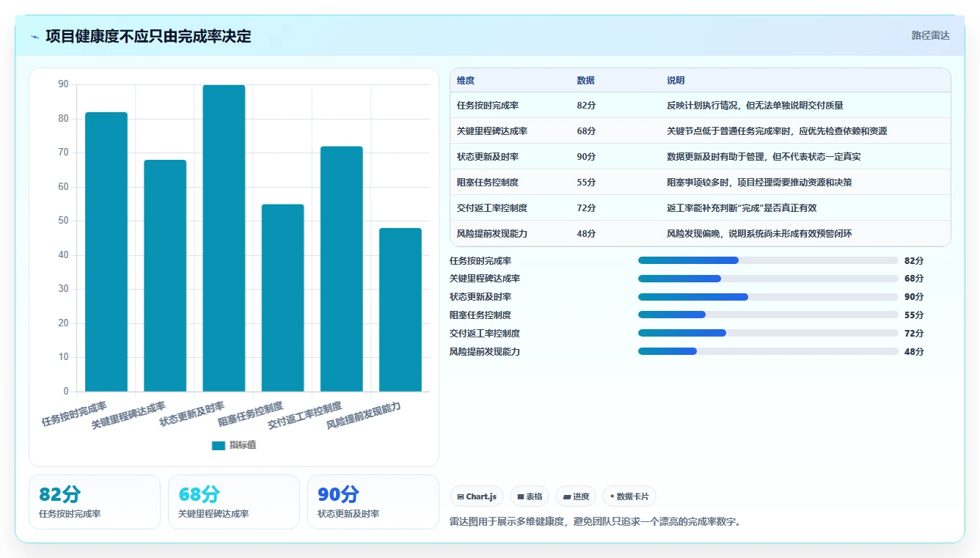Click the shortest chart bar, 风险提前发现能力
Screen dimensions: 980x558
(x=401, y=309)
